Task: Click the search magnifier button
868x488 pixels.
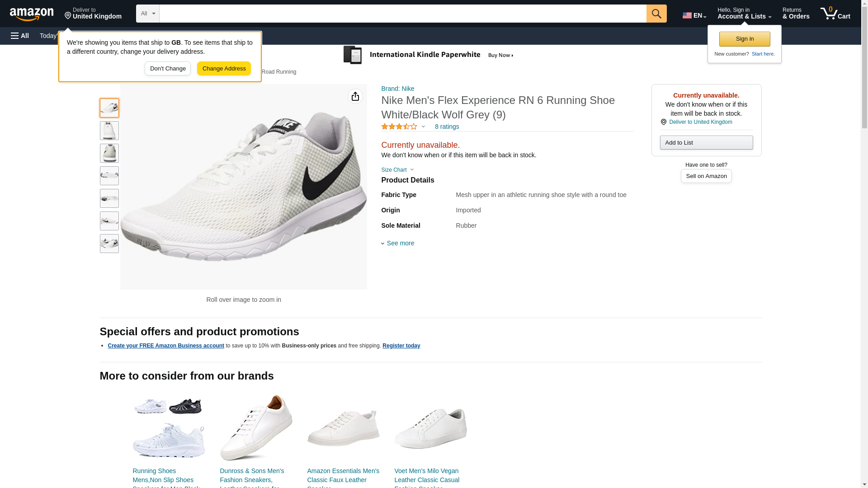Action: coord(656,14)
